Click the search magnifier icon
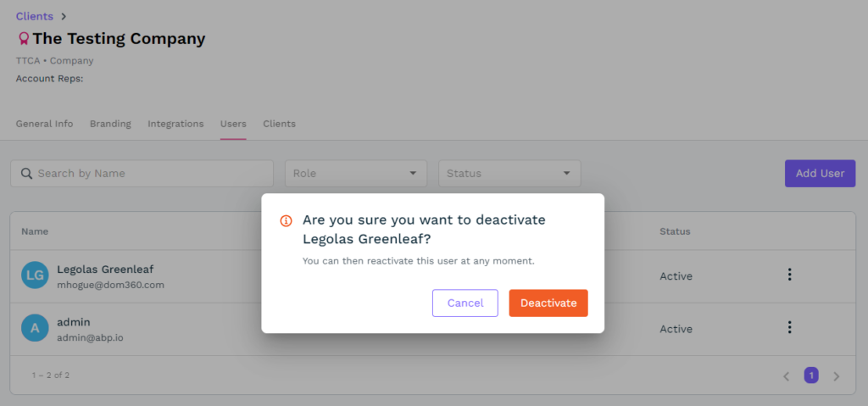This screenshot has height=406, width=868. (x=26, y=174)
